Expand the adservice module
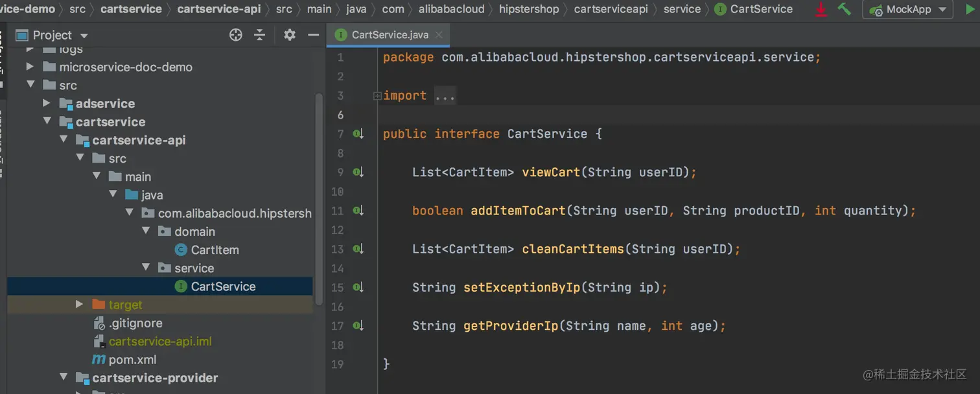The width and height of the screenshot is (980, 394). [x=47, y=103]
